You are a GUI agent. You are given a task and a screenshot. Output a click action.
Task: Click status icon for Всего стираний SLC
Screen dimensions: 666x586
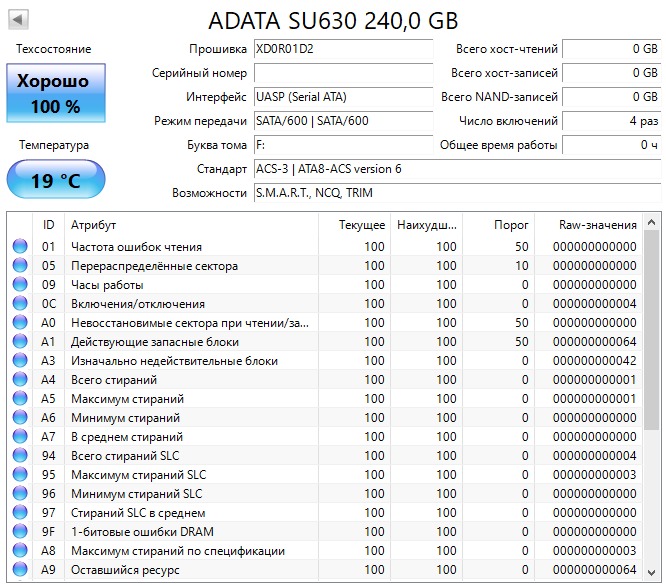[x=20, y=456]
